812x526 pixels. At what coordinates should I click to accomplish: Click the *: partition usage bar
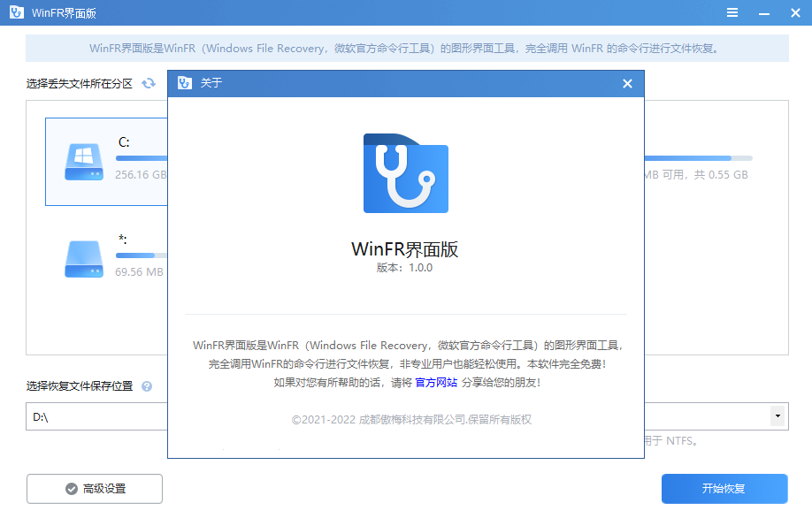point(142,255)
